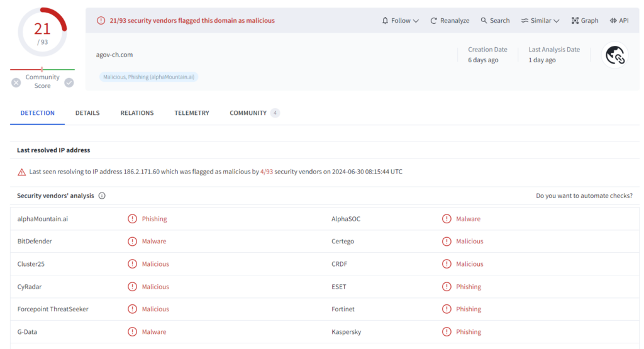The width and height of the screenshot is (644, 349).
Task: Click the 21/93 detection score circle
Action: coord(42,32)
